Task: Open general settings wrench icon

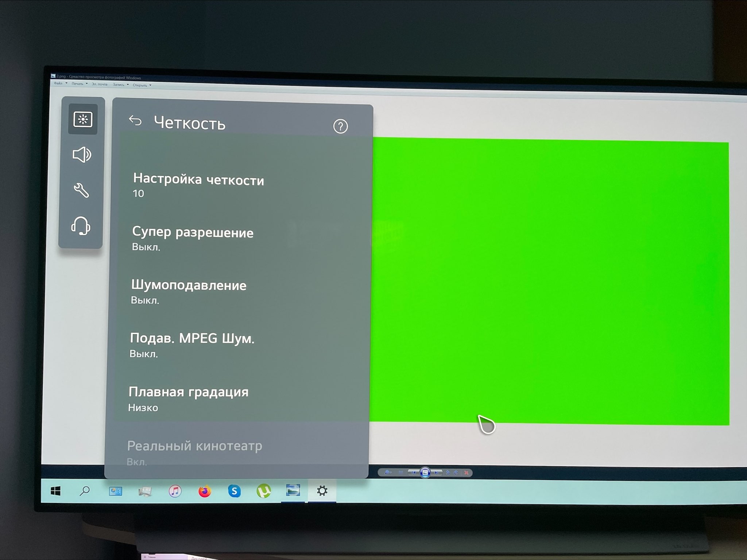Action: point(81,190)
